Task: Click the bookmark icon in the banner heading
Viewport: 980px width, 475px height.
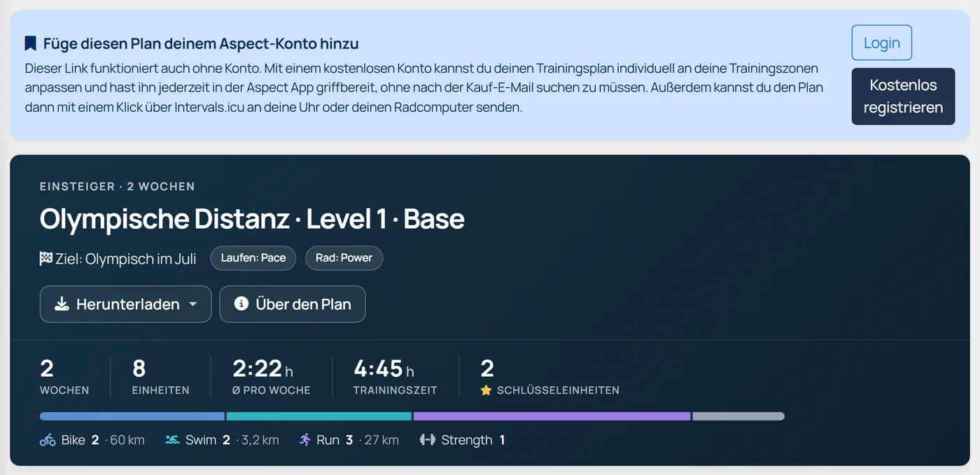Action: click(x=30, y=43)
